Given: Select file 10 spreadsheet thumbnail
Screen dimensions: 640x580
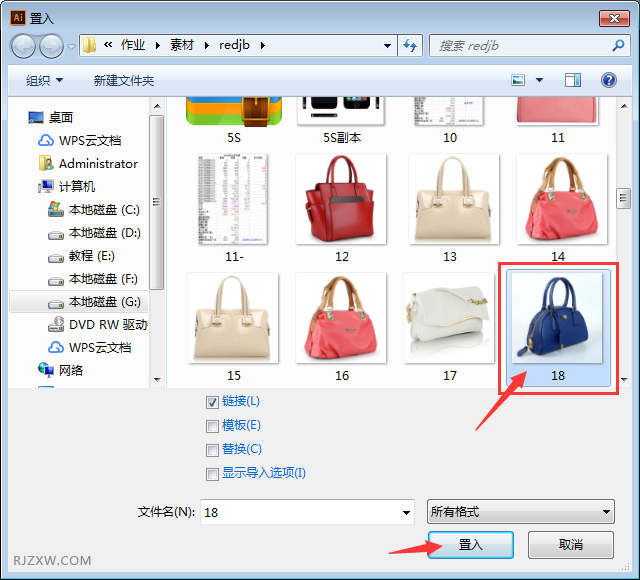Looking at the screenshot, I should click(449, 111).
